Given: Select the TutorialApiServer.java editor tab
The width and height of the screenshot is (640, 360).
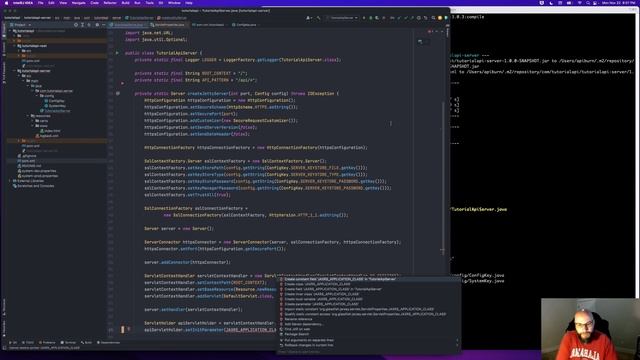Looking at the screenshot, I should click(128, 25).
